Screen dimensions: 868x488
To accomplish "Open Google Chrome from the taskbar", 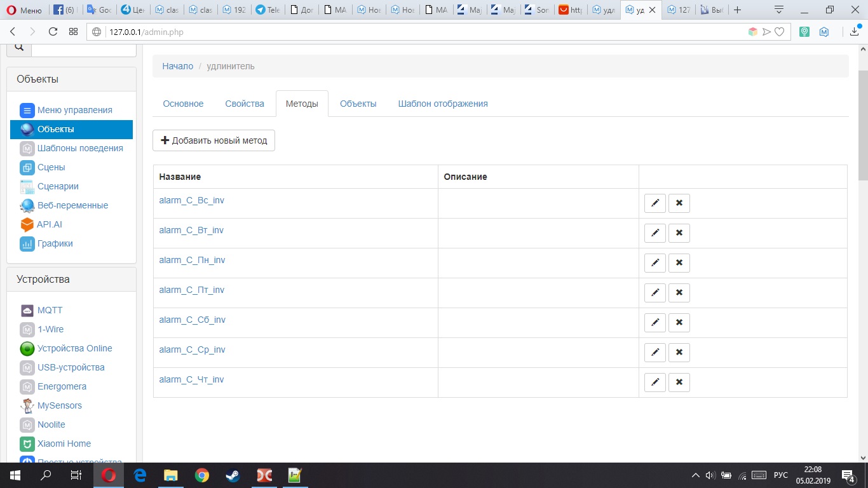I will pos(202,475).
